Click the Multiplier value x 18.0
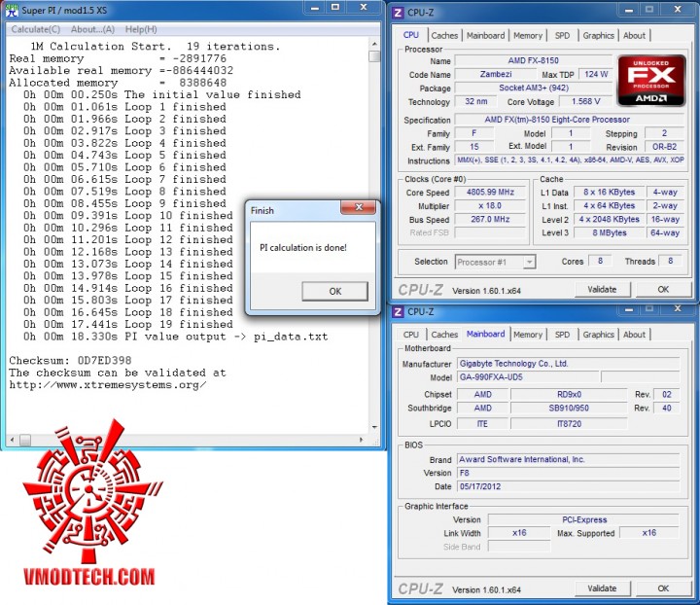Screen dimensions: 700x605 pyautogui.click(x=490, y=206)
